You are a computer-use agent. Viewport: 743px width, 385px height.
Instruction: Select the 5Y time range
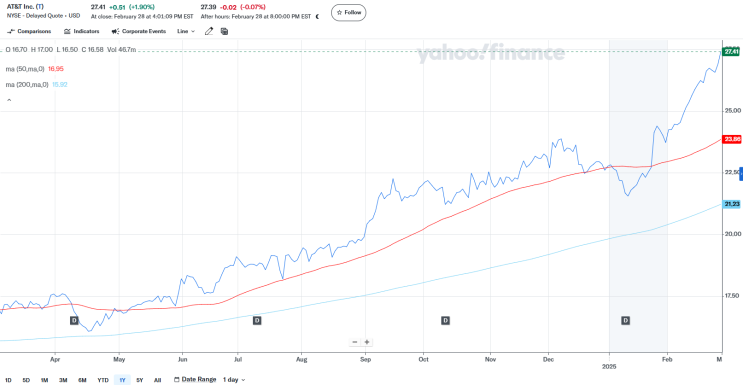tap(139, 380)
